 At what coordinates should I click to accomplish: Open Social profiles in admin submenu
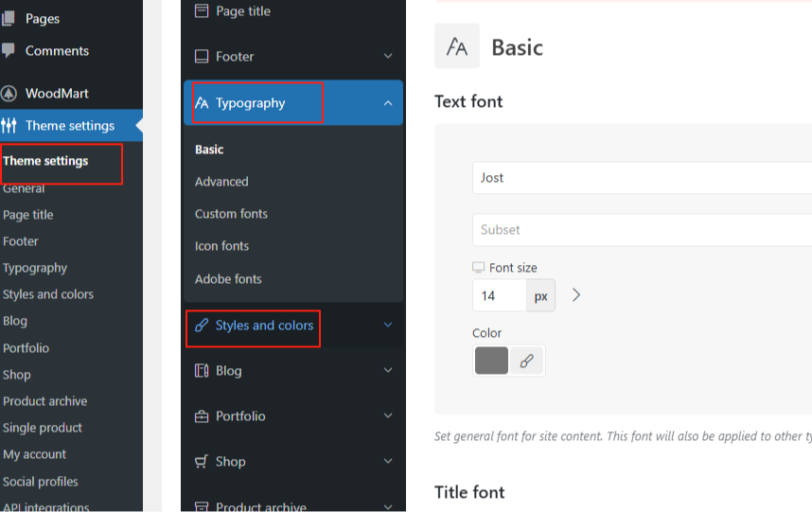[41, 482]
